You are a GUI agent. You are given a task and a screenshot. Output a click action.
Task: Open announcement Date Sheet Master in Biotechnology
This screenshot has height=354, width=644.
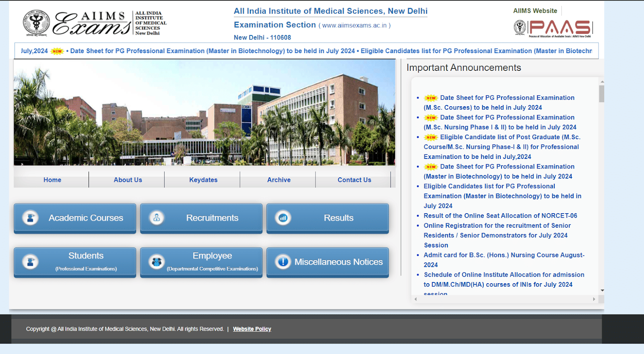point(499,171)
